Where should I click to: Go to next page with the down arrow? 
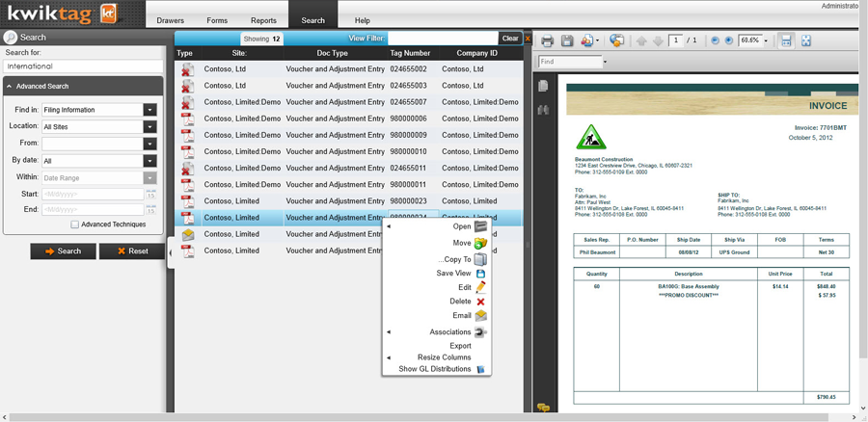[x=658, y=40]
